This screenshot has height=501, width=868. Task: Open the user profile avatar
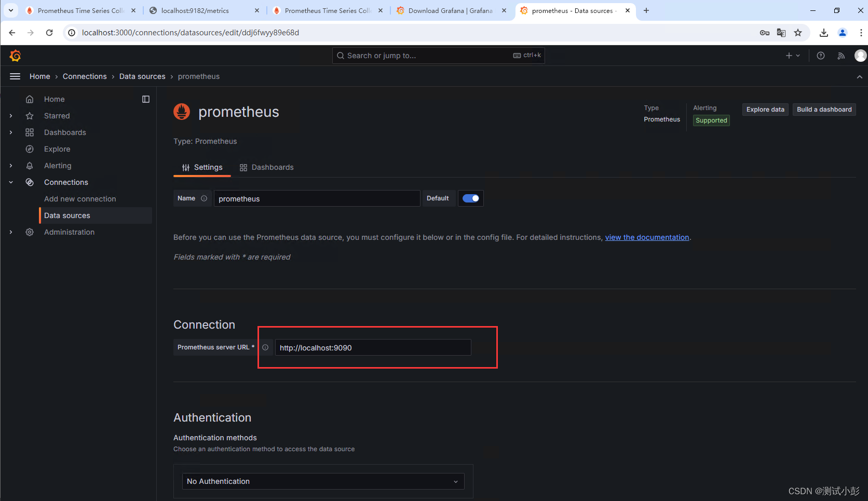tap(860, 56)
